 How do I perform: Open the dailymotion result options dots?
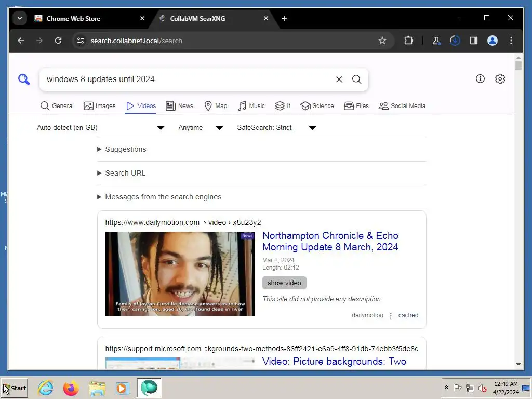click(391, 316)
